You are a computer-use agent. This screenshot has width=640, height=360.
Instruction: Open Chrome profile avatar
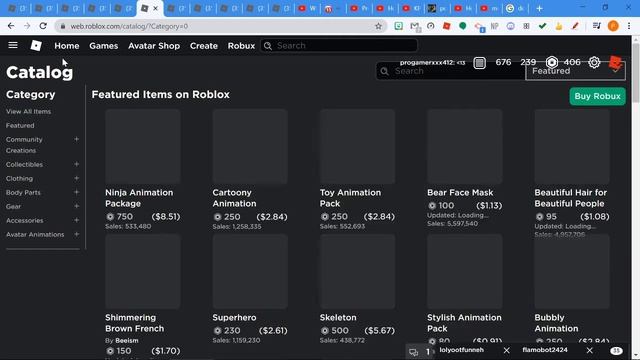click(613, 26)
